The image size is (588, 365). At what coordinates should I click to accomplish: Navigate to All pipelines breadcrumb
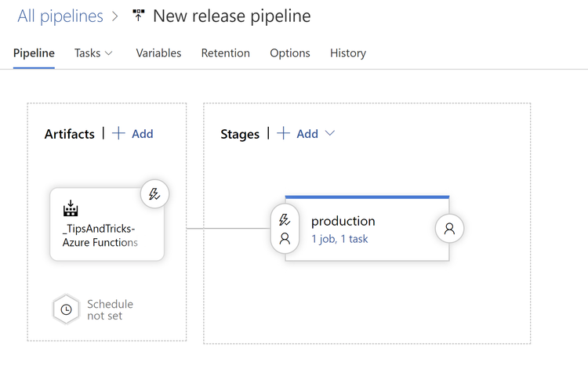click(x=60, y=16)
